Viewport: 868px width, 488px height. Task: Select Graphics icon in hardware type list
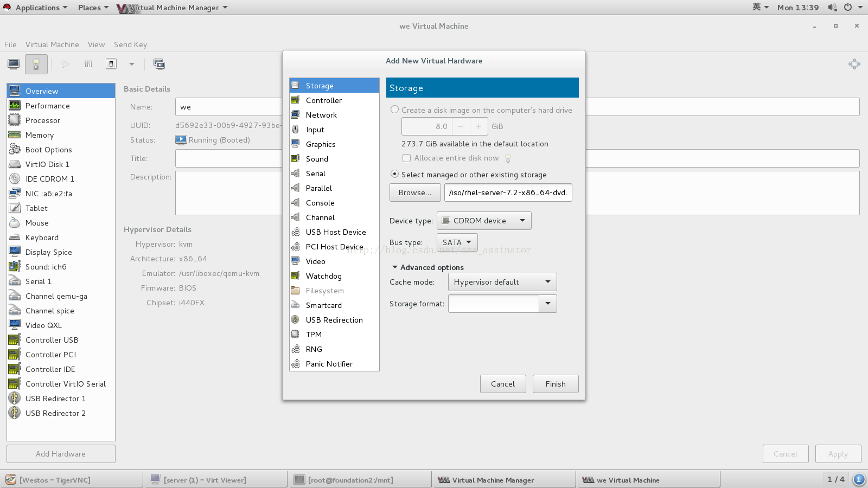tap(296, 144)
